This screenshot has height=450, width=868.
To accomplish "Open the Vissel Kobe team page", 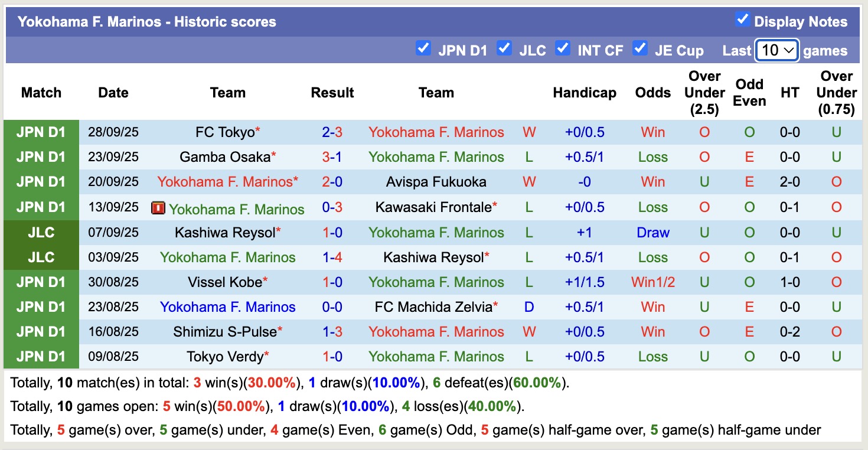I will 225,282.
